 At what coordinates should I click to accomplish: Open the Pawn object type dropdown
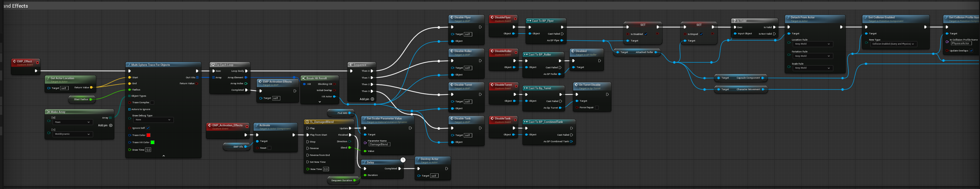(x=72, y=122)
